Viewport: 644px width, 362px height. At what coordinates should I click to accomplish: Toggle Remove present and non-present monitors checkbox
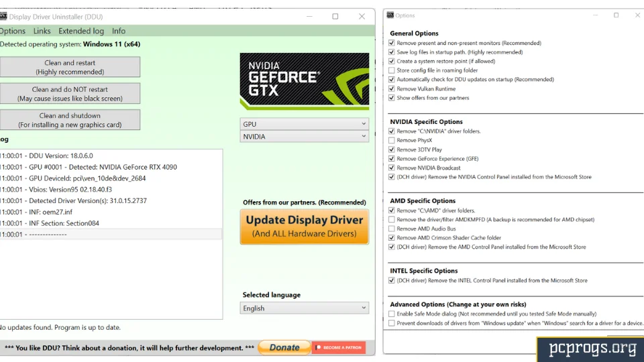[391, 43]
